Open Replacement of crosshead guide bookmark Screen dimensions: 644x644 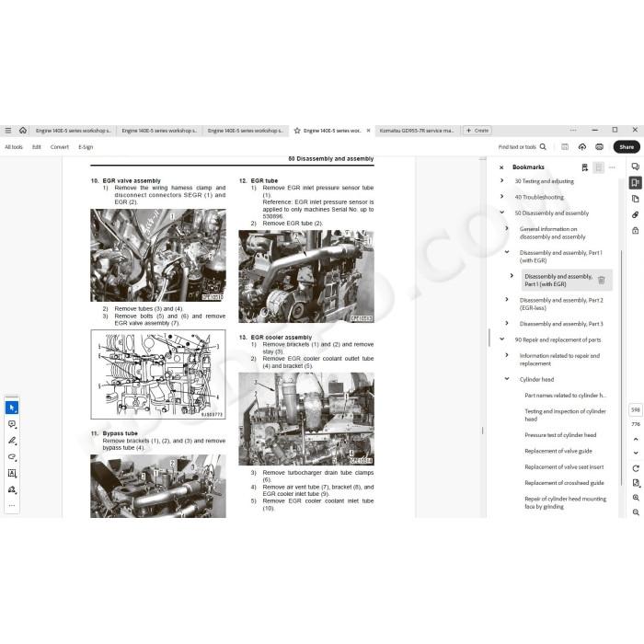(564, 483)
